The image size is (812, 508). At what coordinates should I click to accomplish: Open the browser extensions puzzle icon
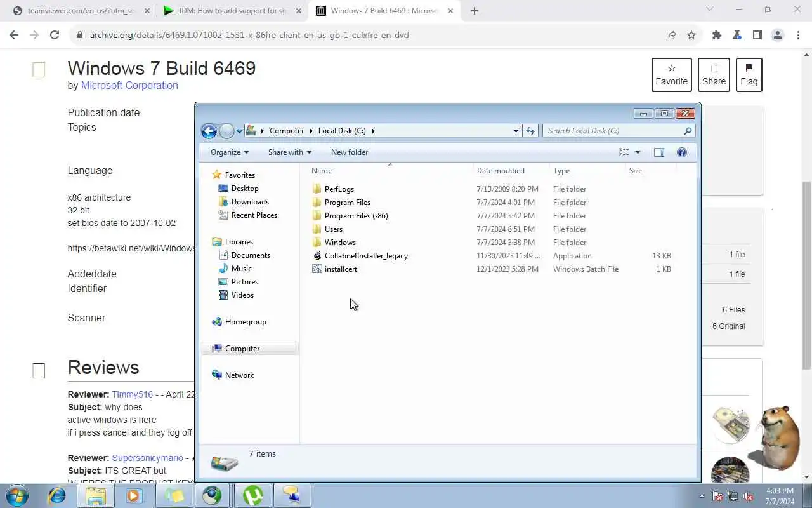coord(717,35)
